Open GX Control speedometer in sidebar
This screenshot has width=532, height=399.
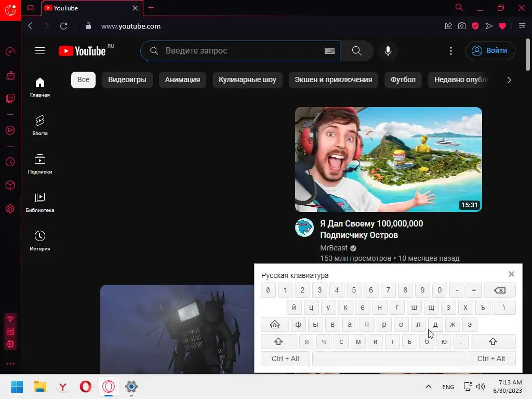click(10, 51)
